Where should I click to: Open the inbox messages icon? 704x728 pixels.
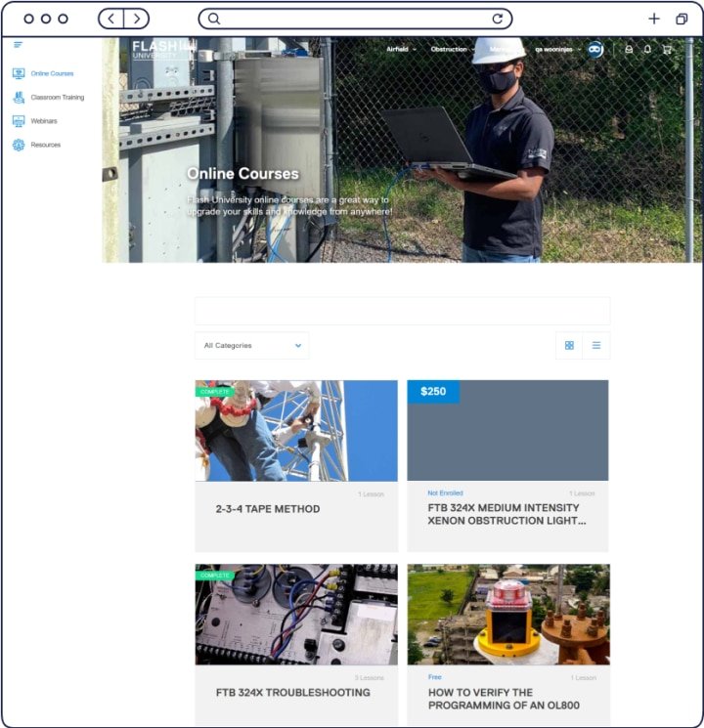[629, 49]
